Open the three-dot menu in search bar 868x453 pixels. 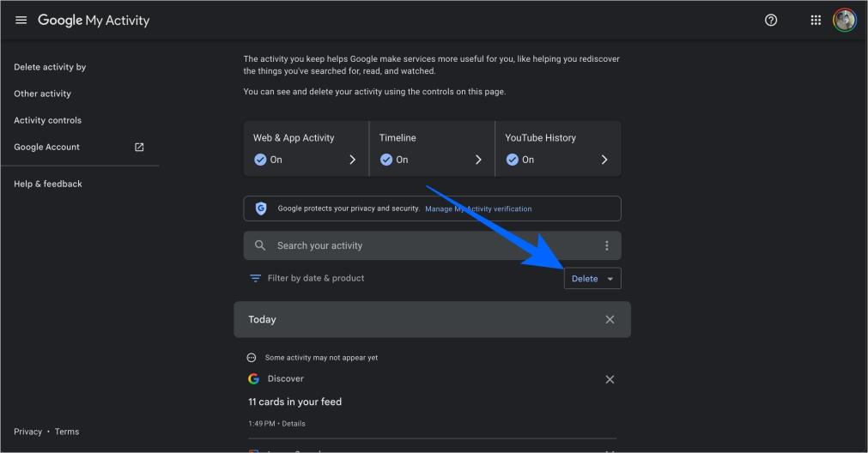click(x=607, y=245)
